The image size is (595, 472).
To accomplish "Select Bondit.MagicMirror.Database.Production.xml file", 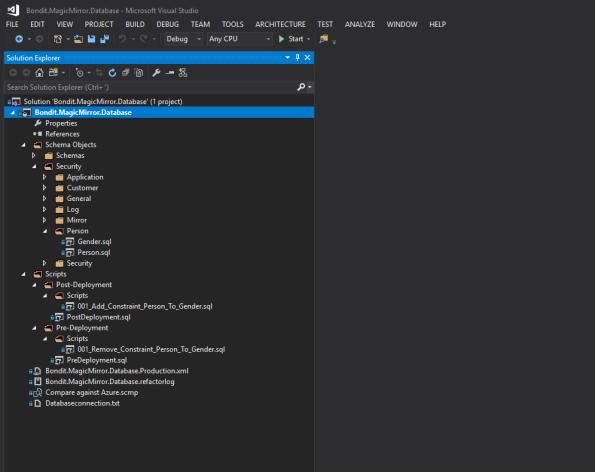I will 116,371.
